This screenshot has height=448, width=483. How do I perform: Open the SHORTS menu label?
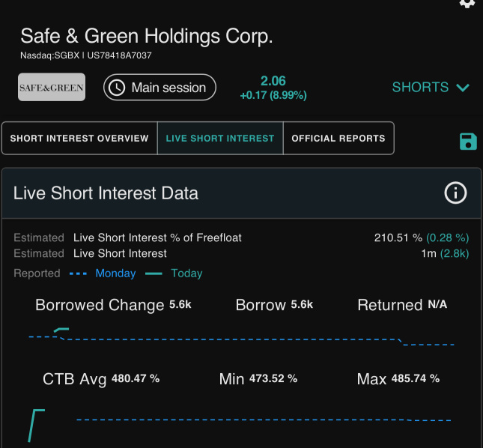[x=420, y=88]
